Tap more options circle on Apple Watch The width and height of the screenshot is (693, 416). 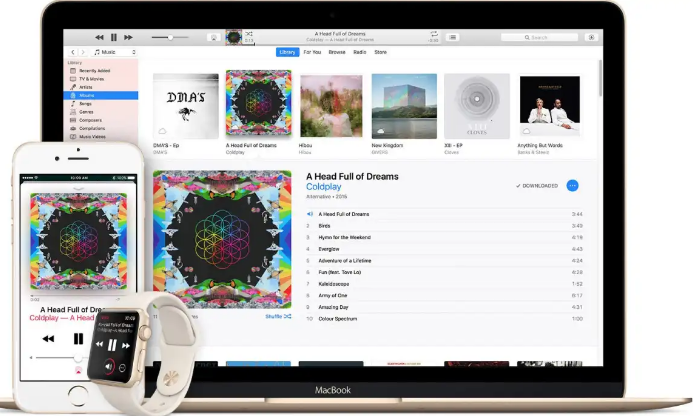(x=122, y=368)
